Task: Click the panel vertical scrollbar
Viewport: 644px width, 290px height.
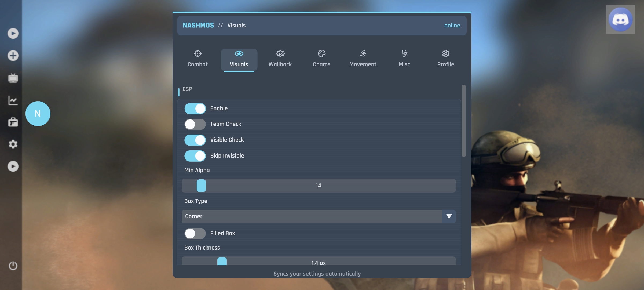Action: click(x=464, y=121)
